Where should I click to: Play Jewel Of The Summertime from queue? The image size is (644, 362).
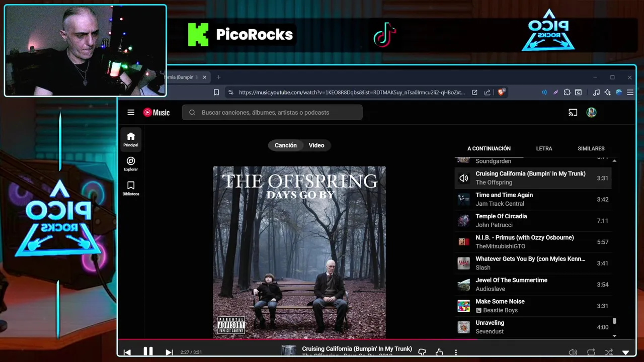[x=533, y=285]
